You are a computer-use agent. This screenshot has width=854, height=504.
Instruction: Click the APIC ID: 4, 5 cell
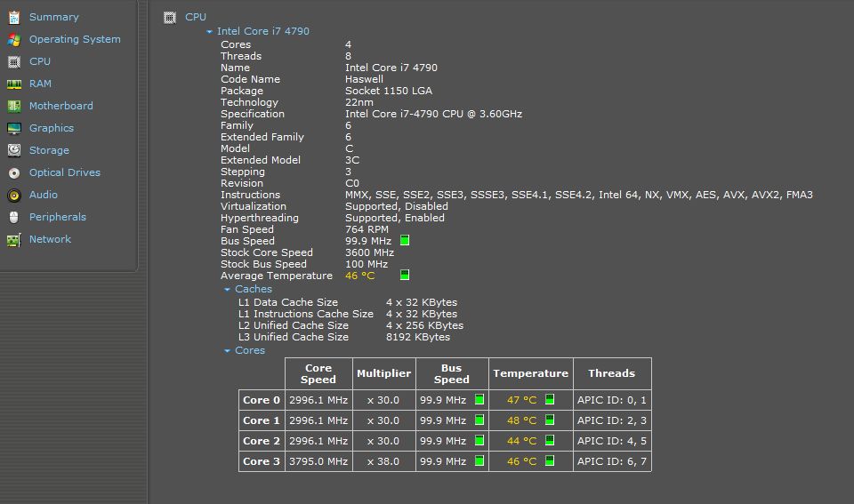click(x=612, y=441)
